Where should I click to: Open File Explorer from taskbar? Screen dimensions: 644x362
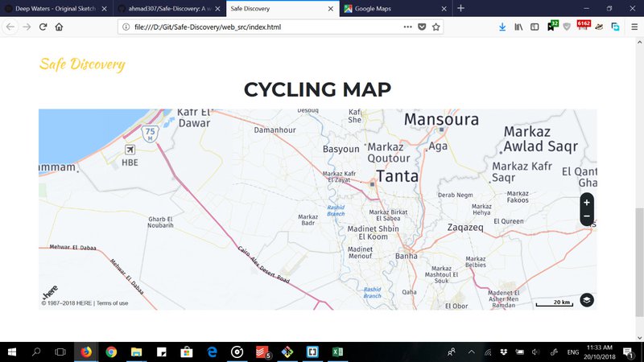click(x=136, y=352)
